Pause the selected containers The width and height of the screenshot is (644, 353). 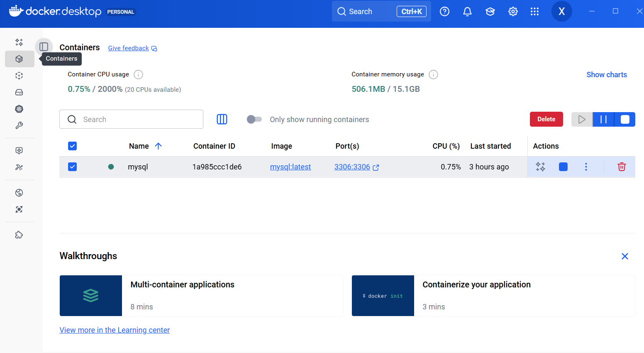click(603, 119)
